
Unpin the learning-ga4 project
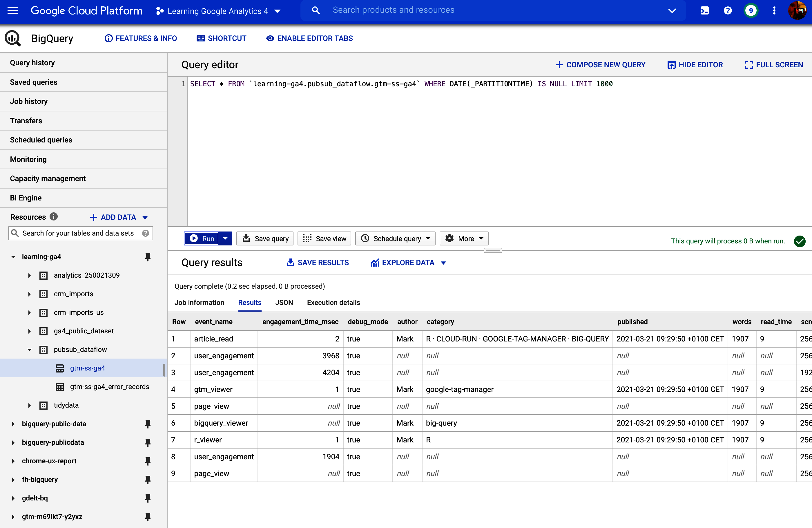[148, 257]
